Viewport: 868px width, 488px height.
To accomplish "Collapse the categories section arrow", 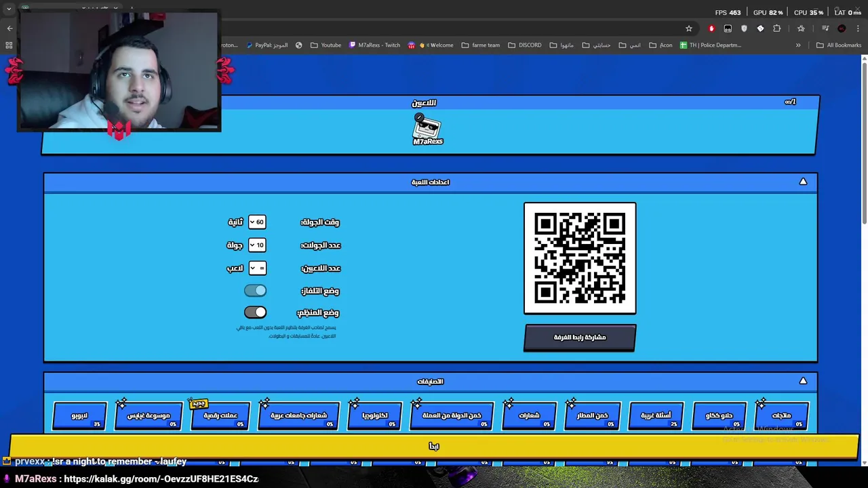I will (x=803, y=381).
